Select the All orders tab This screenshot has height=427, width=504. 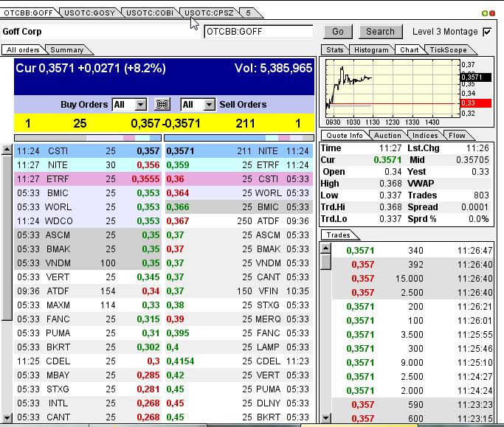[23, 50]
